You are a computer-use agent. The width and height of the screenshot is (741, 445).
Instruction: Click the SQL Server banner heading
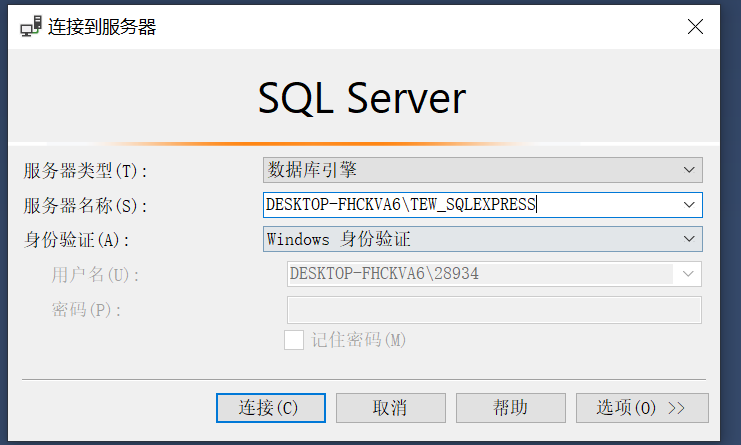pos(362,99)
